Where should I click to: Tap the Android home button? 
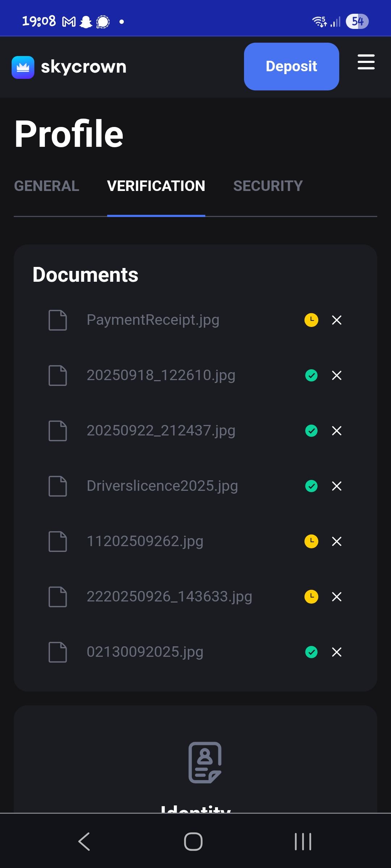pos(193,841)
